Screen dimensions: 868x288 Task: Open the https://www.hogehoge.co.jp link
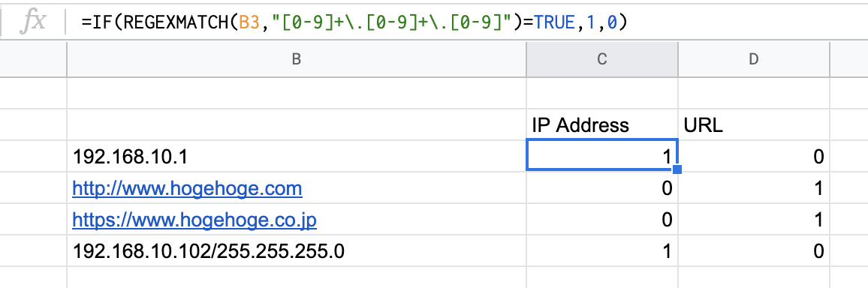tap(194, 220)
